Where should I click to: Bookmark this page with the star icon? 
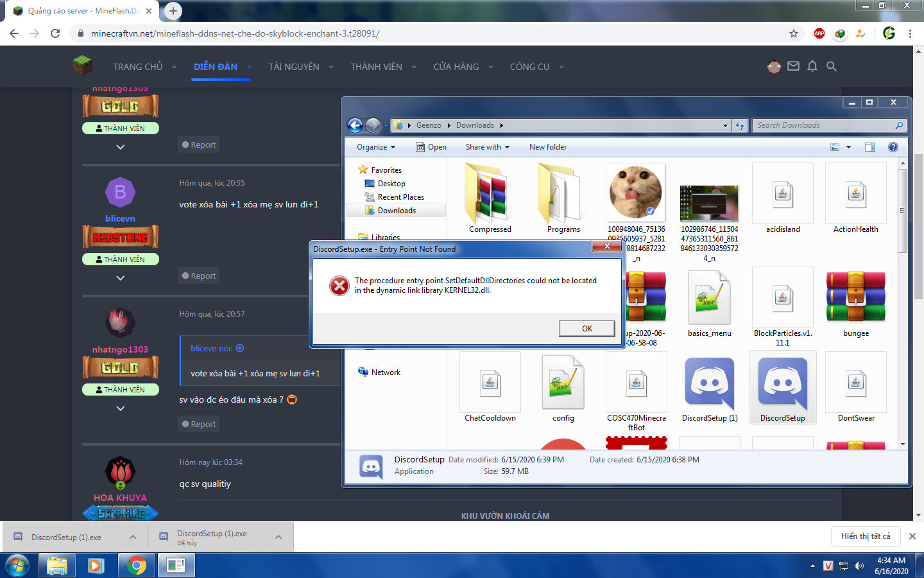[794, 33]
